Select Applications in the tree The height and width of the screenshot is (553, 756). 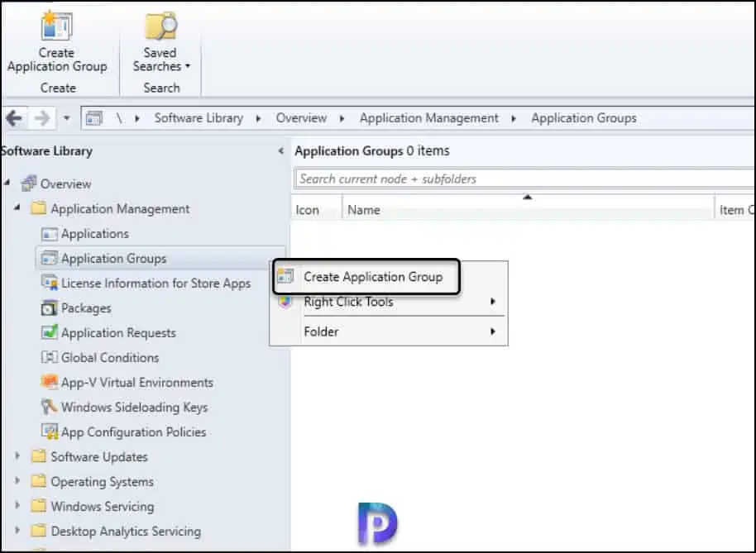click(x=95, y=234)
